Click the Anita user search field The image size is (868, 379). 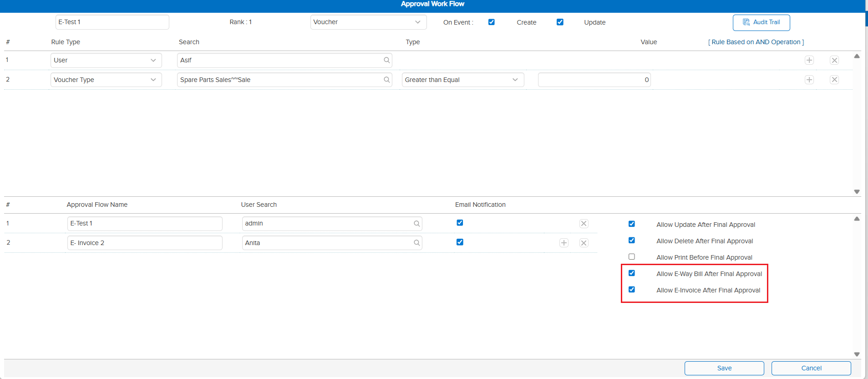[x=332, y=243]
